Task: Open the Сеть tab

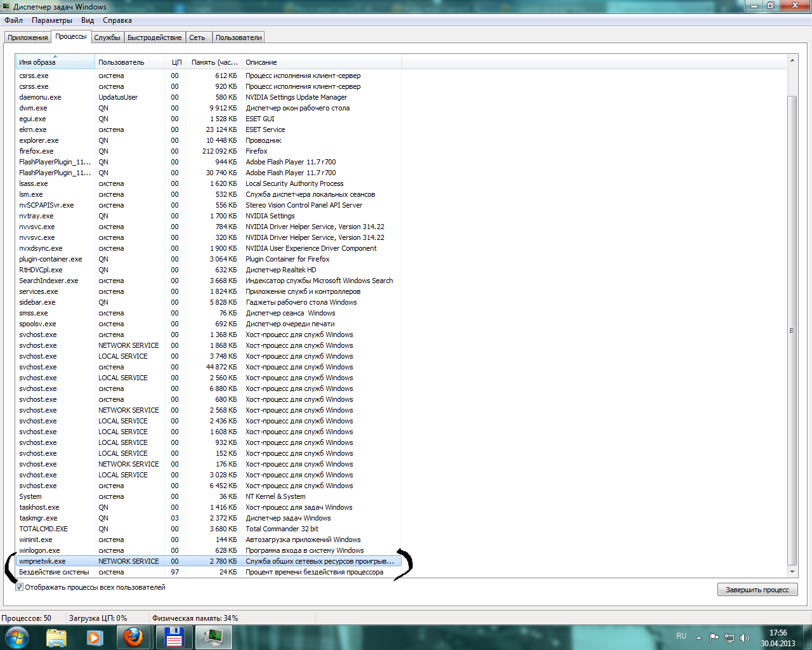Action: click(197, 37)
